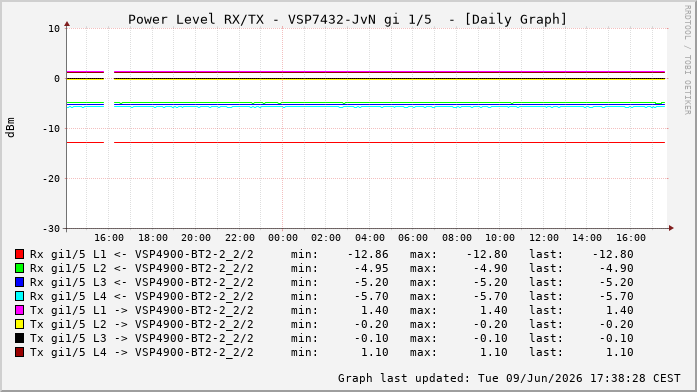Screen dimensions: 697x392
Task: Click the dark red Tx L4 legend swatch
Action: click(20, 352)
